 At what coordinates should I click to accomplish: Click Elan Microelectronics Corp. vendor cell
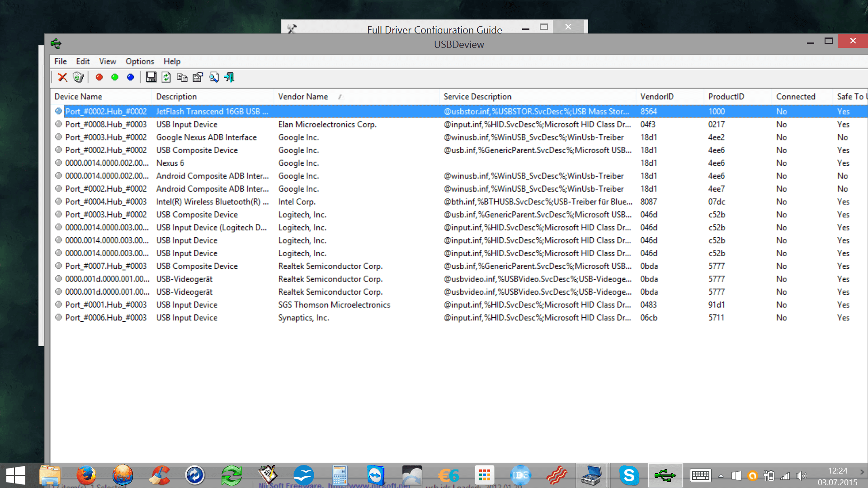click(327, 124)
